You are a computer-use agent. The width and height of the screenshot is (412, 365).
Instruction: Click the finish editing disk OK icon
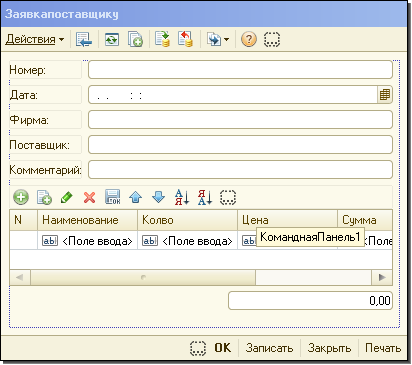[x=113, y=197]
